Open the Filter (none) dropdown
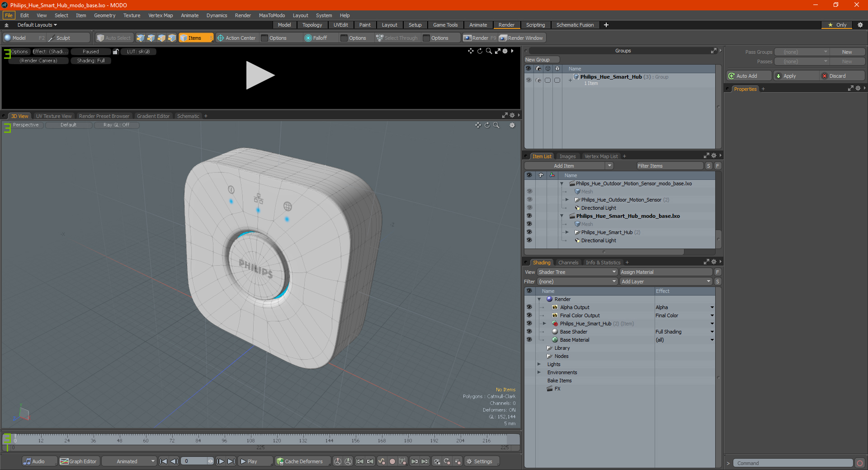This screenshot has width=868, height=470. pos(577,282)
